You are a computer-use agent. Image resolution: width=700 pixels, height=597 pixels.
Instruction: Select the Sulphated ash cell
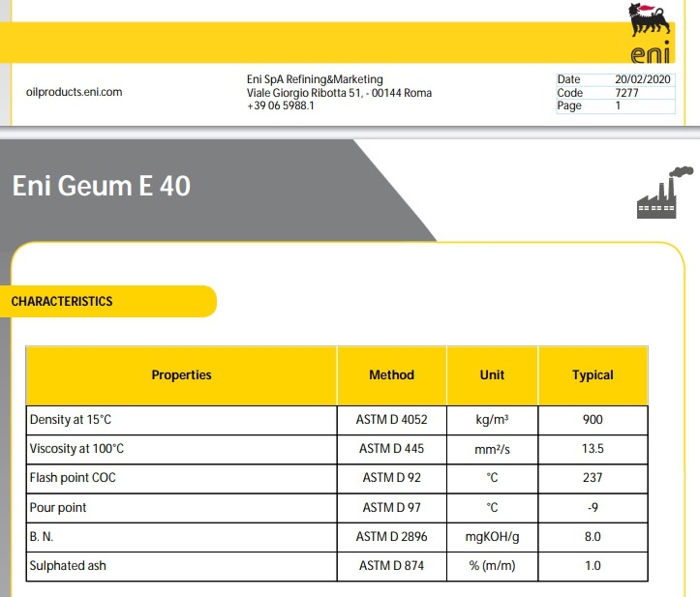tap(181, 566)
